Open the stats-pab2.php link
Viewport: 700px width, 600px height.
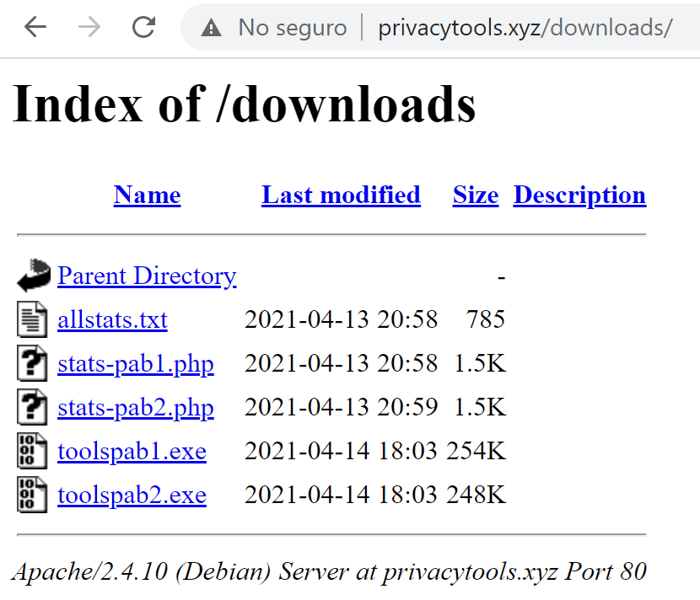pos(136,408)
